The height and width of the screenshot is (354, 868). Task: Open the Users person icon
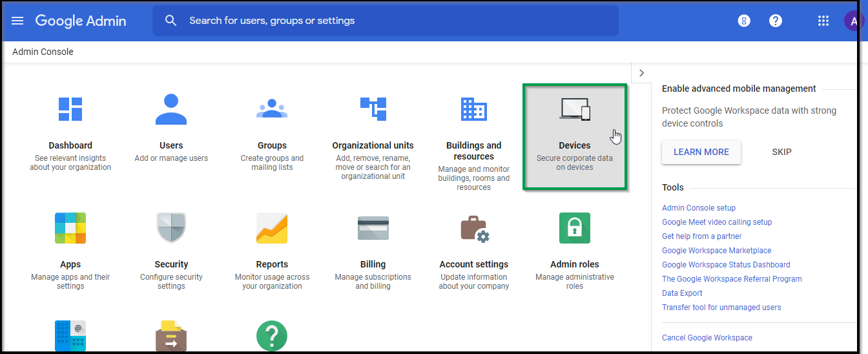point(171,109)
